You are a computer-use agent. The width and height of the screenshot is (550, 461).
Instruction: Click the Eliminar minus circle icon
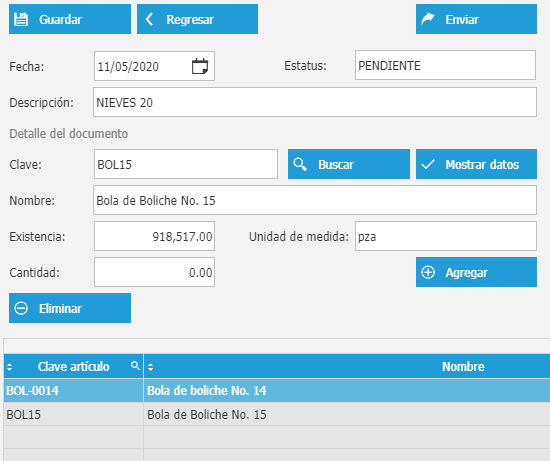pyautogui.click(x=21, y=308)
